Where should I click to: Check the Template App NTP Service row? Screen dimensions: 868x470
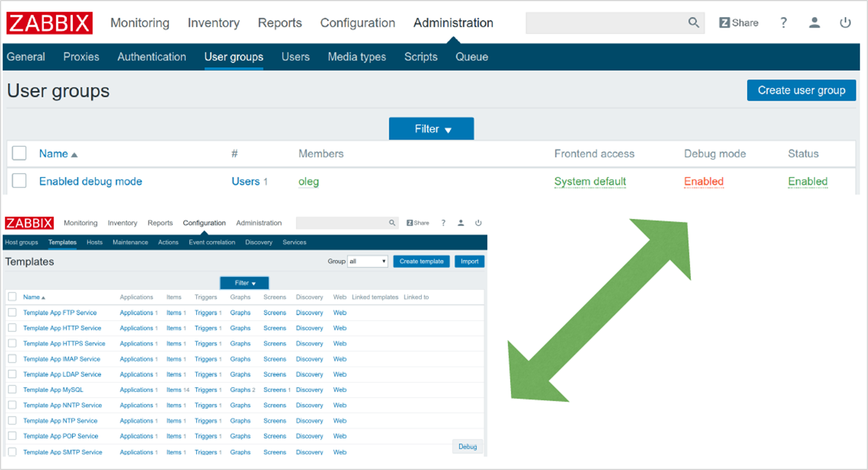tap(12, 421)
